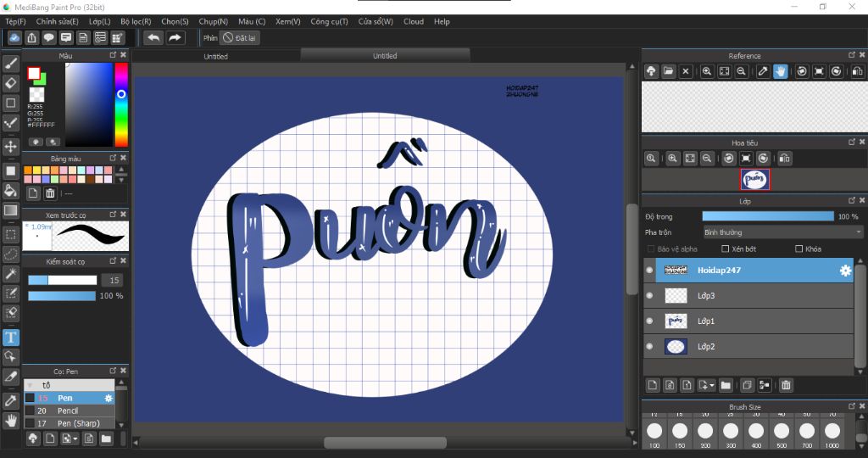Undock the Màu panel
Screen dimensions: 868x458
click(x=113, y=55)
